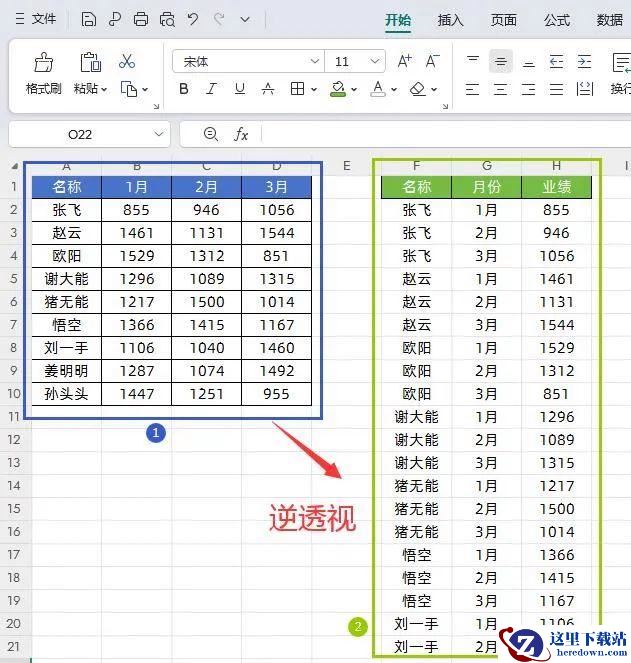The height and width of the screenshot is (663, 631).
Task: Toggle horizontal center alignment
Action: click(x=501, y=89)
